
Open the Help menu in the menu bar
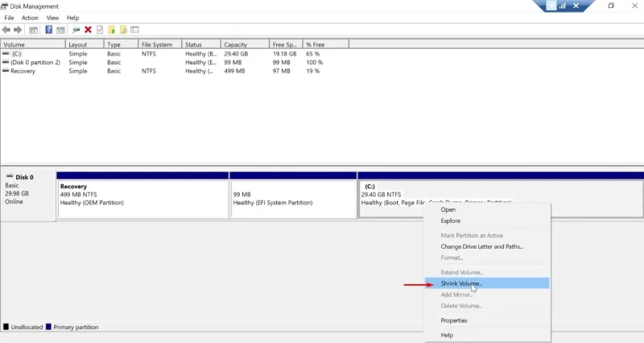72,18
